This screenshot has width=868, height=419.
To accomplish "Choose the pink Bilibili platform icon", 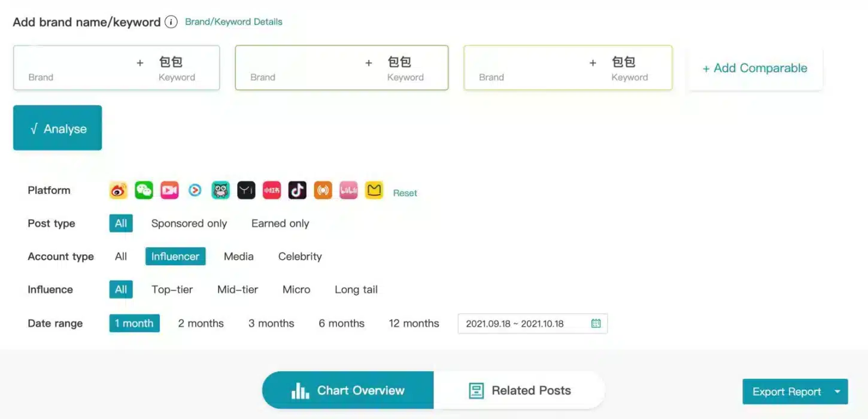I will point(348,190).
